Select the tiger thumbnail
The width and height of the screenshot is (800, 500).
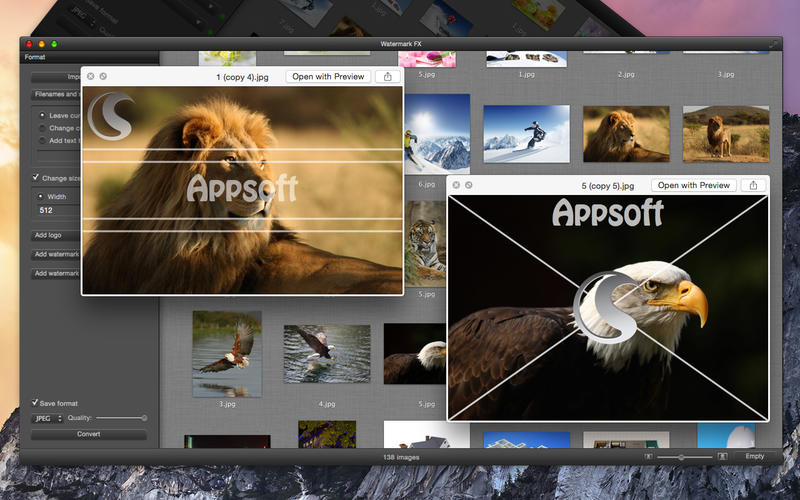426,243
